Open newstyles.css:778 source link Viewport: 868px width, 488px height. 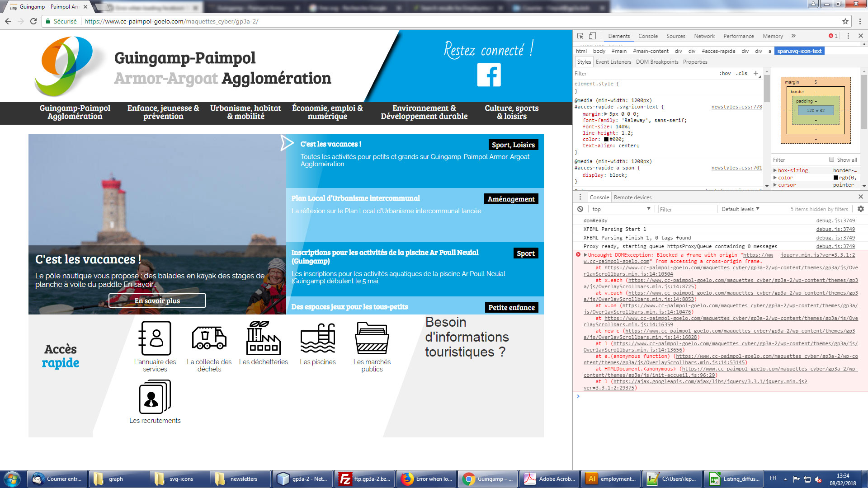[736, 107]
